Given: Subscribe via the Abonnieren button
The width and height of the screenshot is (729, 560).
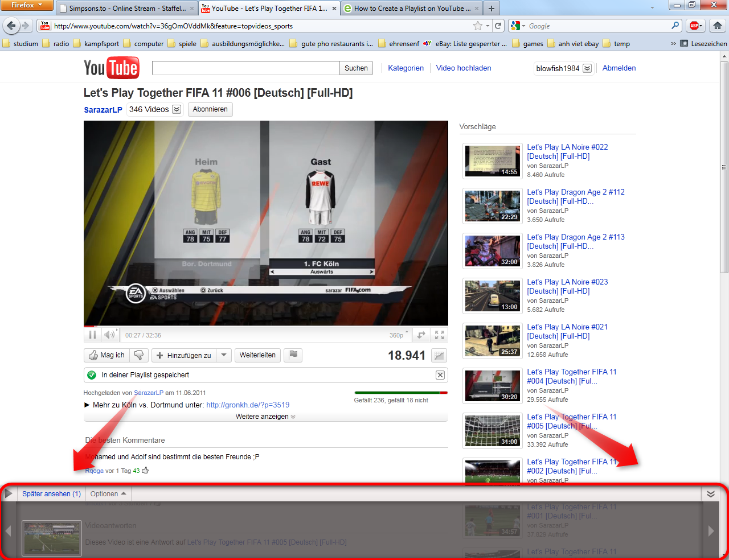Looking at the screenshot, I should click(210, 109).
